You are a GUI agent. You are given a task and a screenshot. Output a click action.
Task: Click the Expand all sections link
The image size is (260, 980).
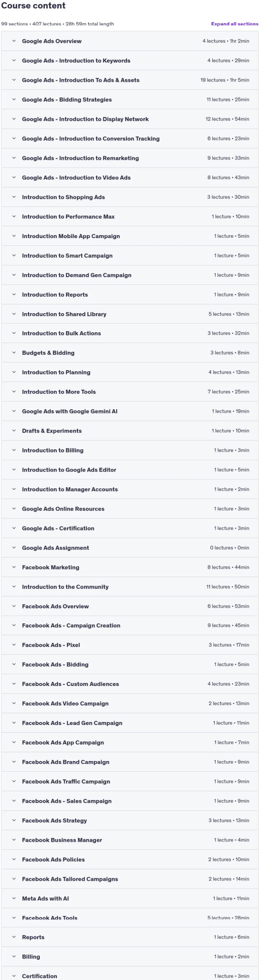[x=234, y=24]
